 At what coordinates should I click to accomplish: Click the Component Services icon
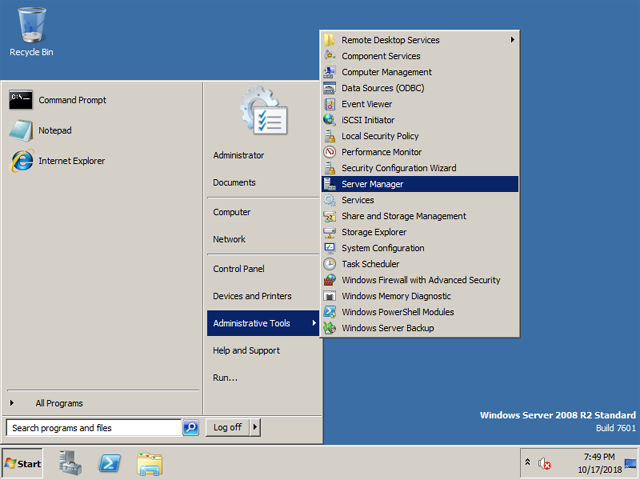point(329,56)
